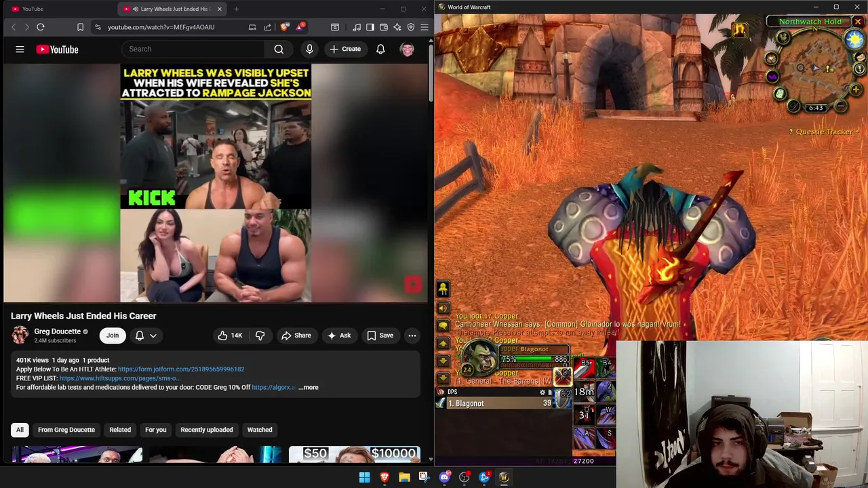
Task: Open the Brave wallet icon
Action: (383, 27)
